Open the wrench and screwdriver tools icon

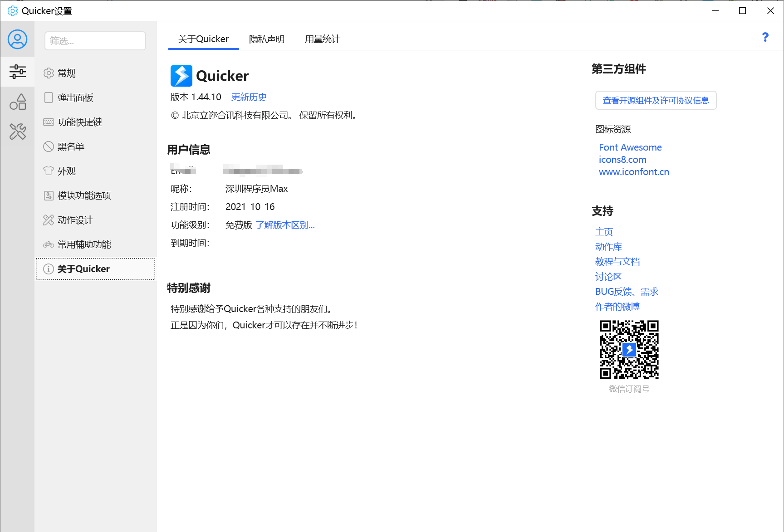(x=17, y=132)
